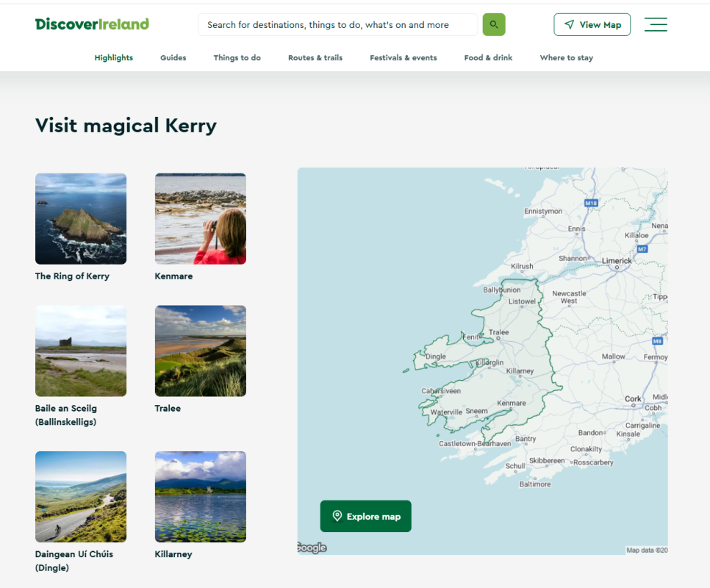710x588 pixels.
Task: Open the Tralee beach dunes thumbnail
Action: (200, 351)
